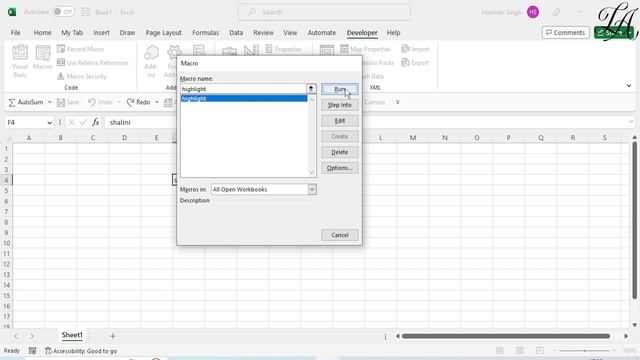This screenshot has width=640, height=360.
Task: Click the horizontal scrollbar
Action: tap(506, 336)
